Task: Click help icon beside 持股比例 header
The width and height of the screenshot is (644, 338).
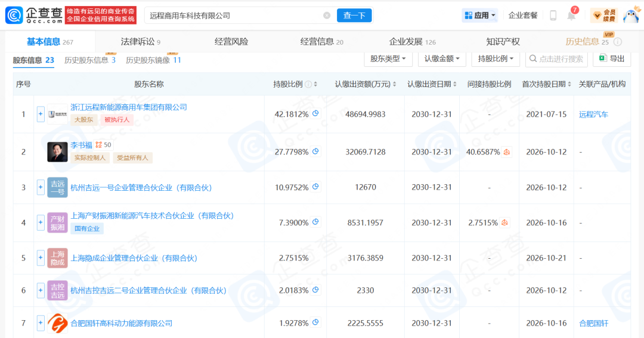Action: point(308,84)
